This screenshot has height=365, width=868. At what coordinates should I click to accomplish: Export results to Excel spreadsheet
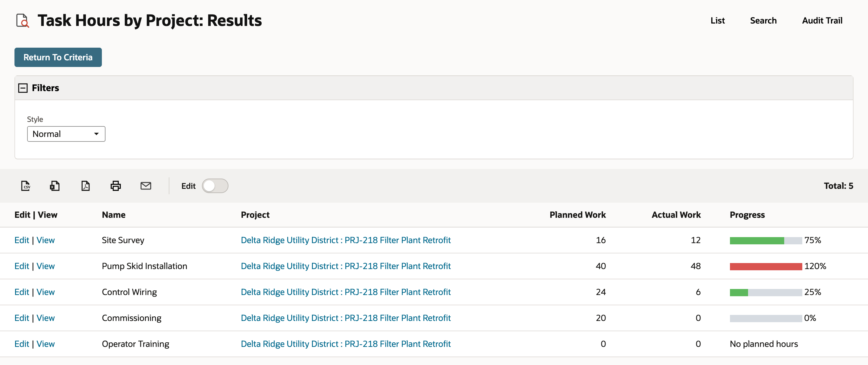(55, 186)
